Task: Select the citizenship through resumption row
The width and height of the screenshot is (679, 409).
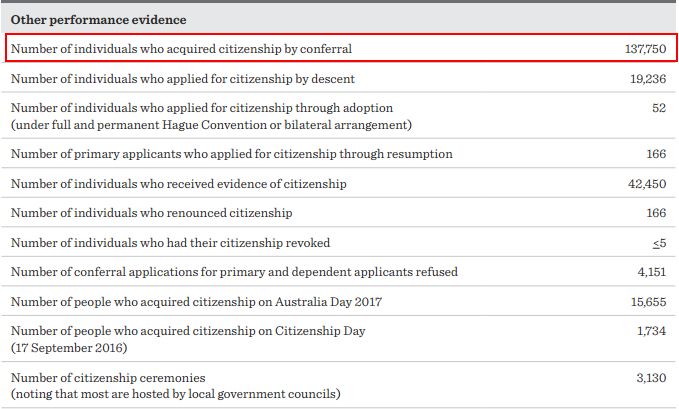Action: pos(339,153)
